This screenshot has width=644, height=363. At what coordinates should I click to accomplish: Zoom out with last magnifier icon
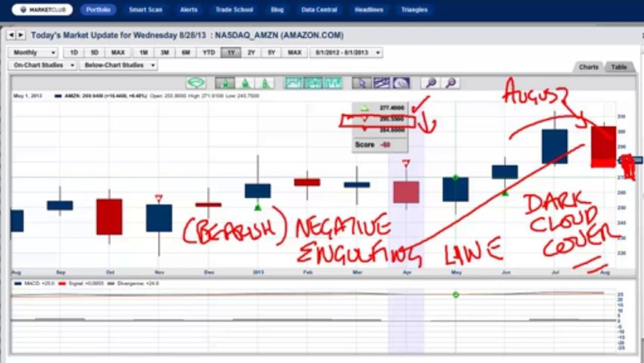(450, 83)
